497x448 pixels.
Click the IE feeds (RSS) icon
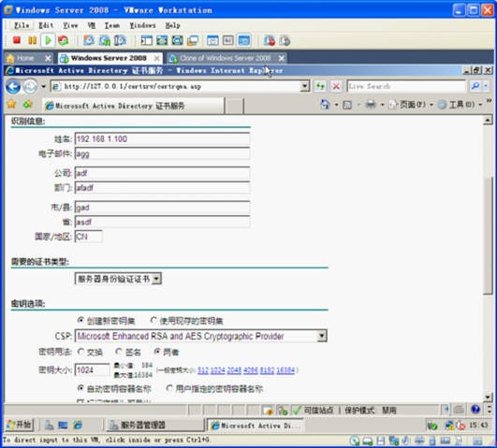pos(347,105)
